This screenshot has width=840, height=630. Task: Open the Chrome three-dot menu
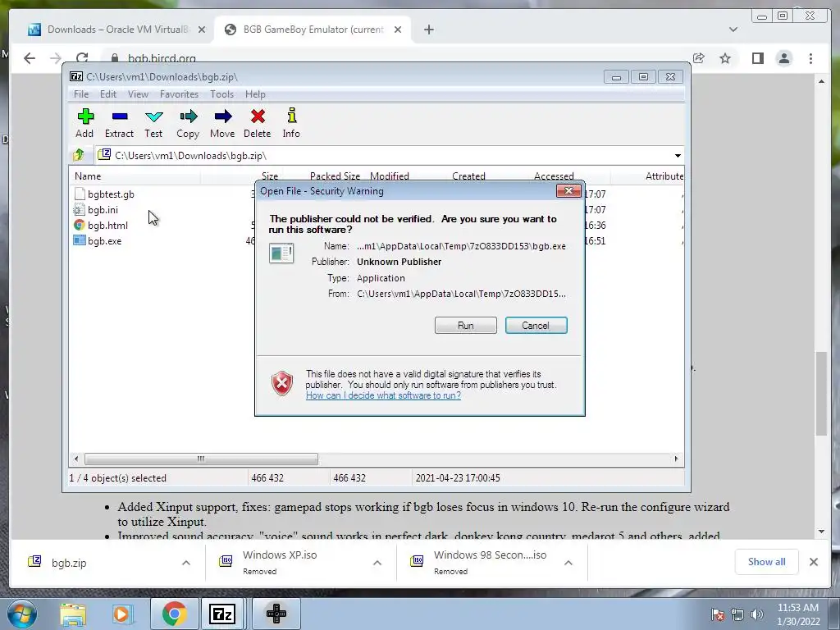(x=810, y=58)
